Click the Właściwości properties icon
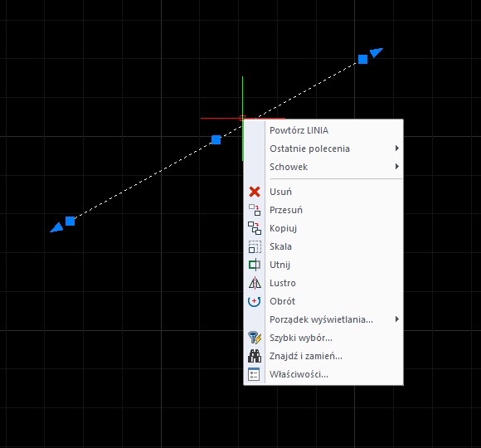Viewport: 481px width, 448px height. point(254,374)
